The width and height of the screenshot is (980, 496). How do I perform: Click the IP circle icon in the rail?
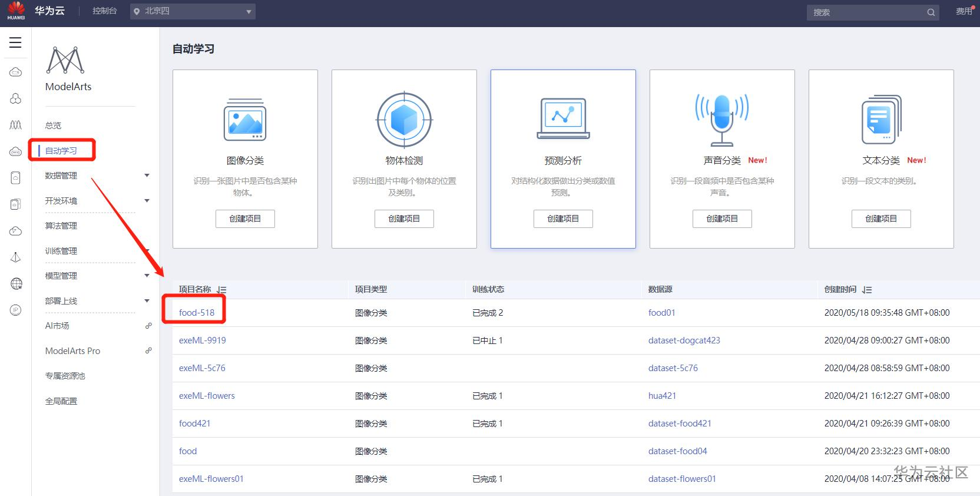pos(16,310)
